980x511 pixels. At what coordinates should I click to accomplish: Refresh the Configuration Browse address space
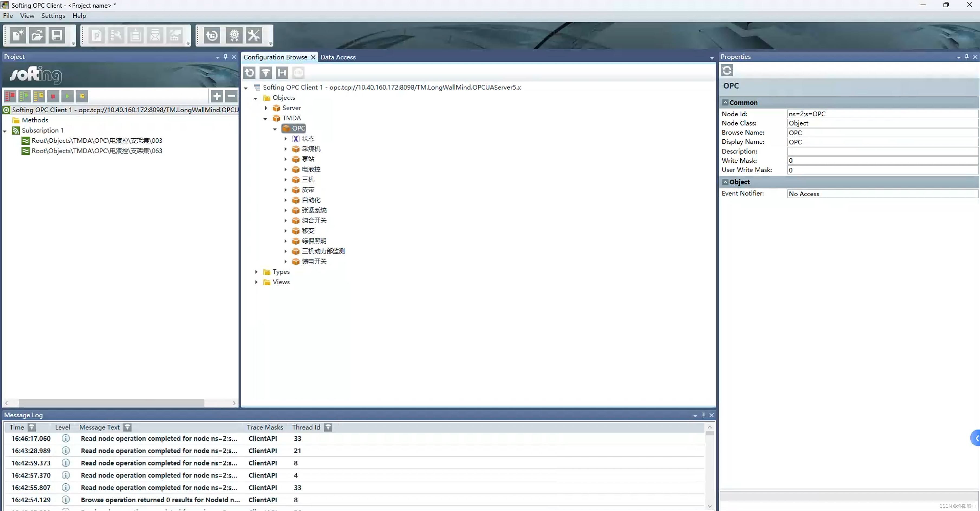point(250,72)
